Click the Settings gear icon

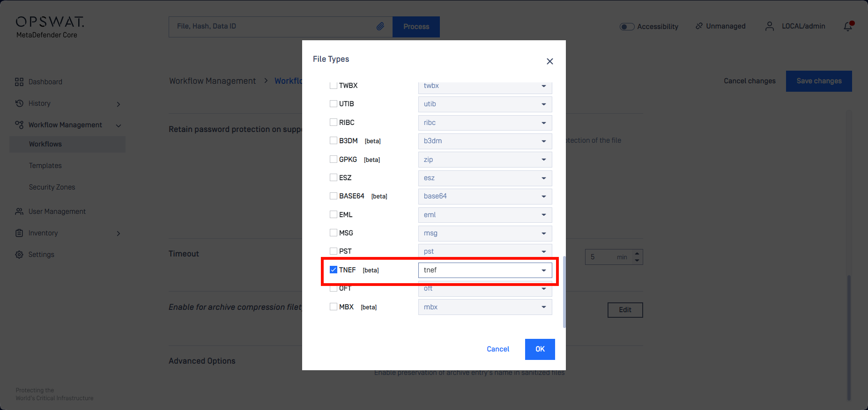coord(19,255)
